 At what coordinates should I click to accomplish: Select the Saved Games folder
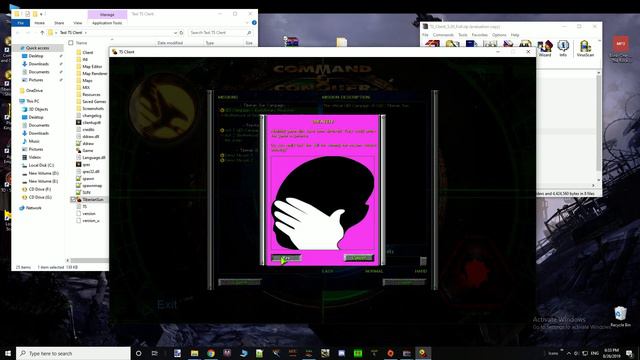pyautogui.click(x=94, y=102)
